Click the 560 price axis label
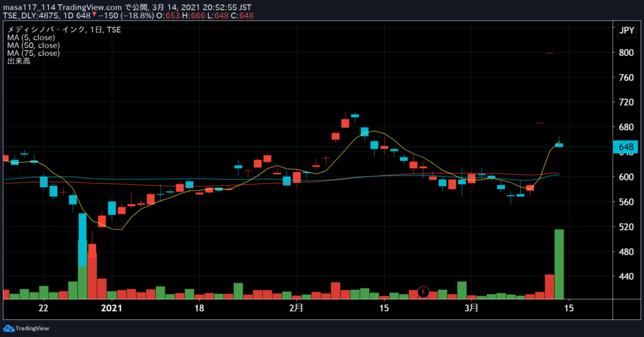This screenshot has width=644, height=337. coord(626,202)
